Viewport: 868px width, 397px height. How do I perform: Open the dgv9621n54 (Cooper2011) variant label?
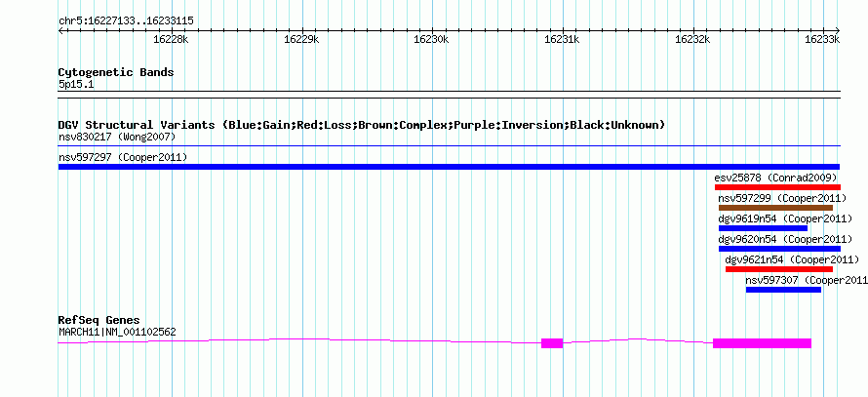click(x=792, y=259)
